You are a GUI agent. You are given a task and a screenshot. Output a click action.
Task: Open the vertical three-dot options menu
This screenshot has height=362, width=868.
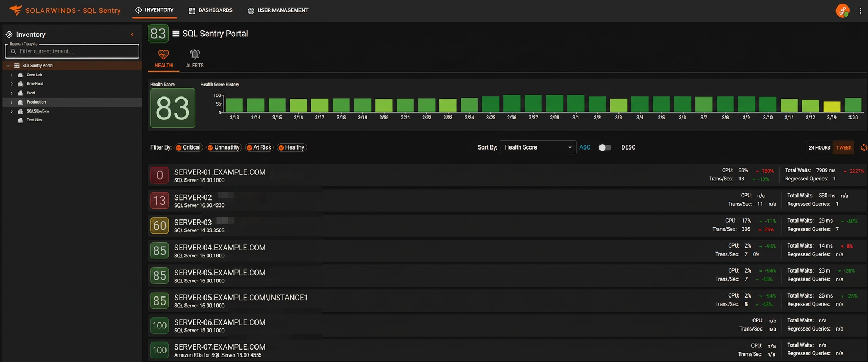(x=860, y=10)
